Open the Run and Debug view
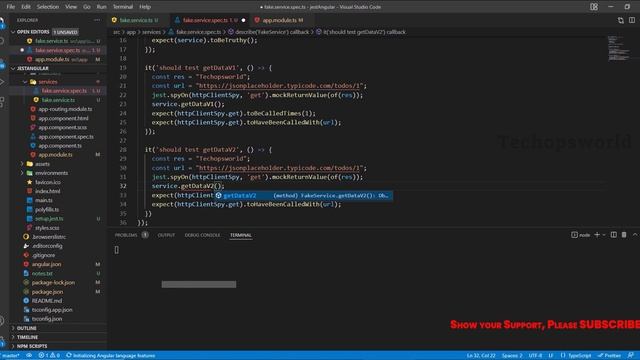 coord(2,82)
